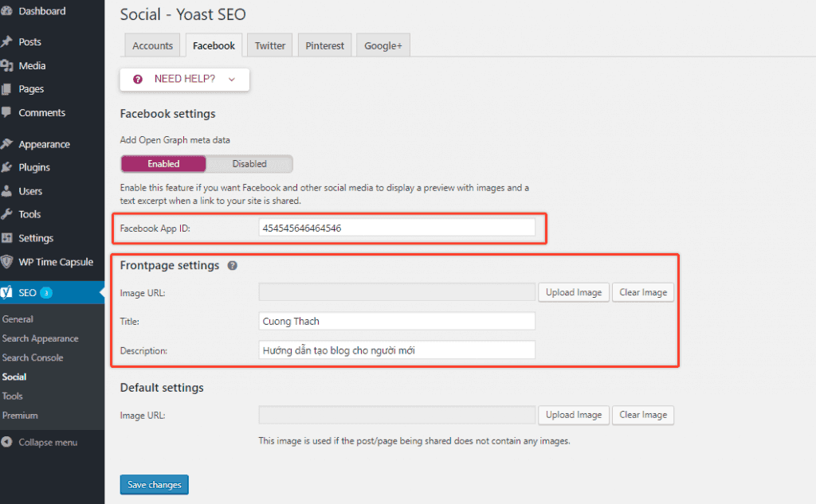Click the NEED HELP? button label
The width and height of the screenshot is (816, 504).
pos(185,79)
